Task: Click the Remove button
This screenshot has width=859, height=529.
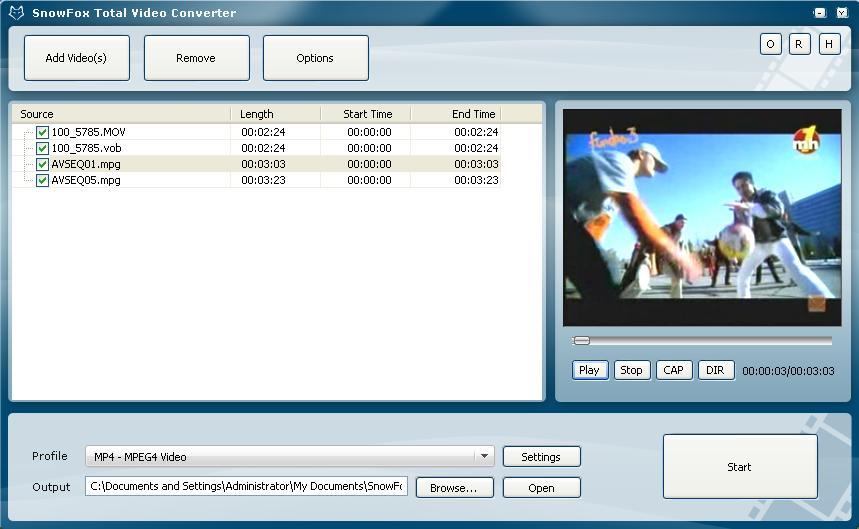Action: (x=197, y=58)
